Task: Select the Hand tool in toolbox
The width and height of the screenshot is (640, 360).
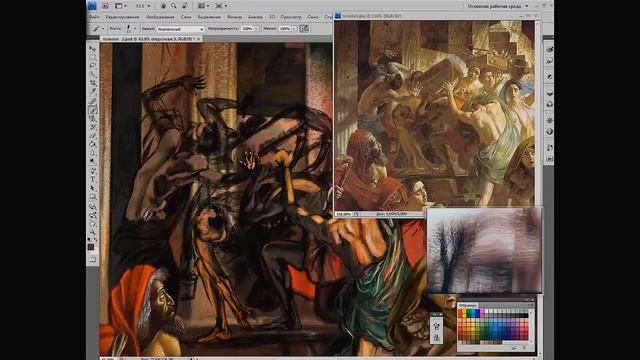Action: click(93, 224)
